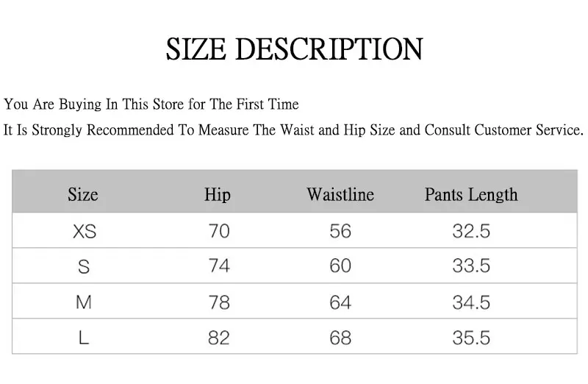This screenshot has width=588, height=384.
Task: Select the Waistline column header
Action: [340, 194]
